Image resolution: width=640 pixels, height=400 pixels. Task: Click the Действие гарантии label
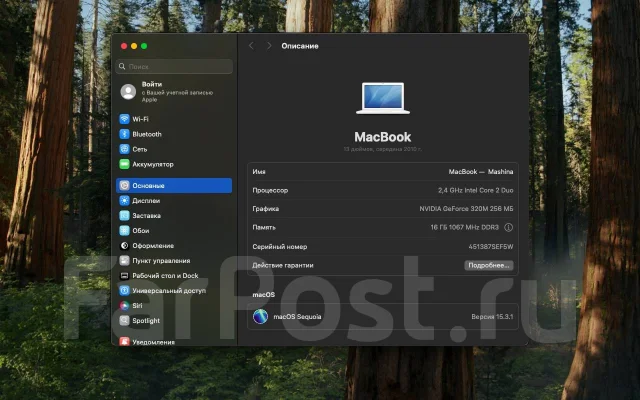click(283, 265)
